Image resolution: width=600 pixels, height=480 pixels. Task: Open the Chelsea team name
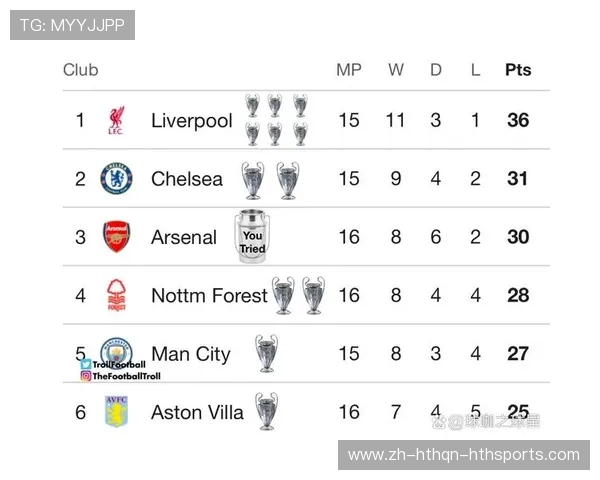click(187, 179)
